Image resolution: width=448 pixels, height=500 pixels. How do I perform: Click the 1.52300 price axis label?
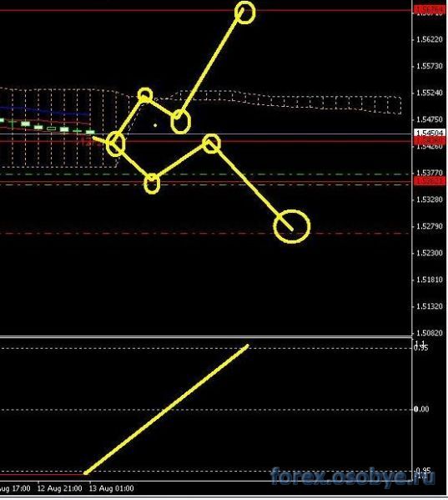[x=430, y=253]
